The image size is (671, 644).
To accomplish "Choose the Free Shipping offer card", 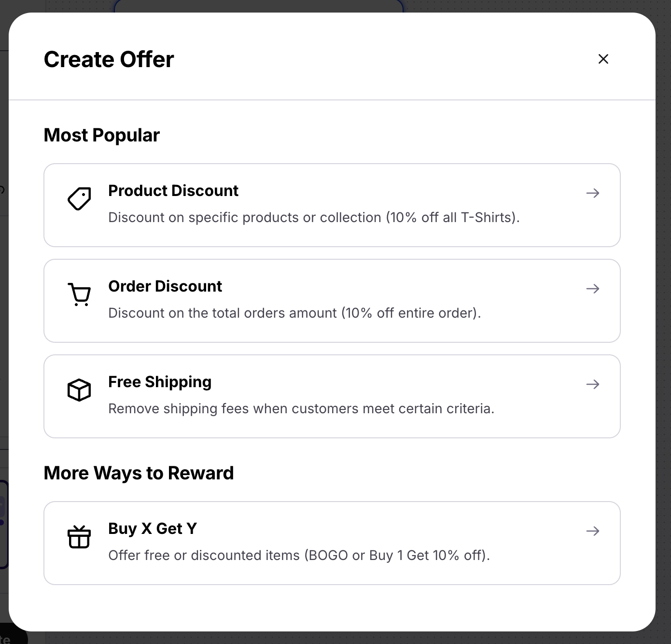I will tap(332, 396).
